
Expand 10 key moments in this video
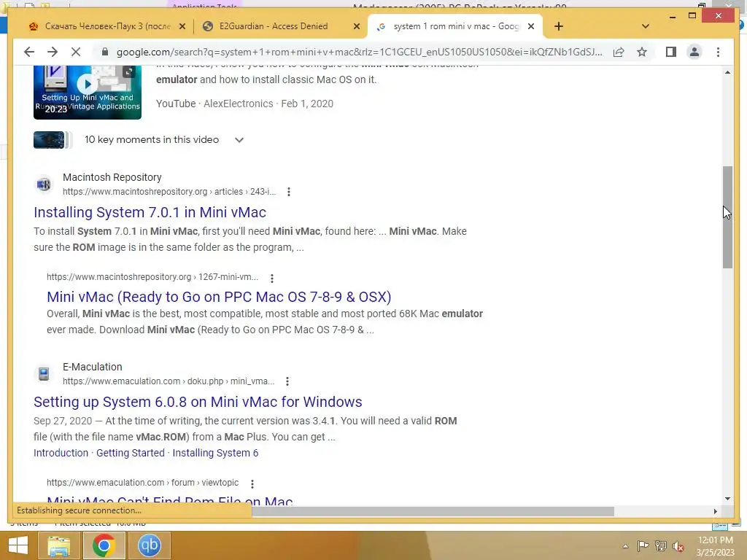(239, 140)
